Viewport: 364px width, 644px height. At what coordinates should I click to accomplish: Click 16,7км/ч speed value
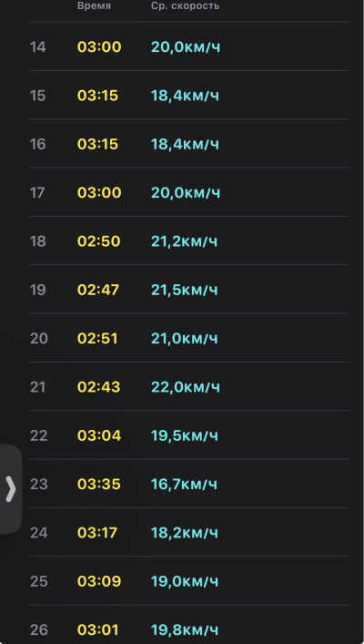tap(184, 484)
